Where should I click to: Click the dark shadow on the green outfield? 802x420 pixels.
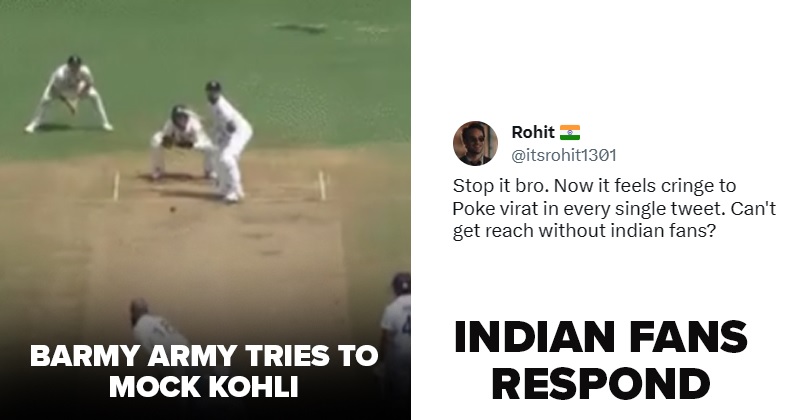tap(299, 28)
